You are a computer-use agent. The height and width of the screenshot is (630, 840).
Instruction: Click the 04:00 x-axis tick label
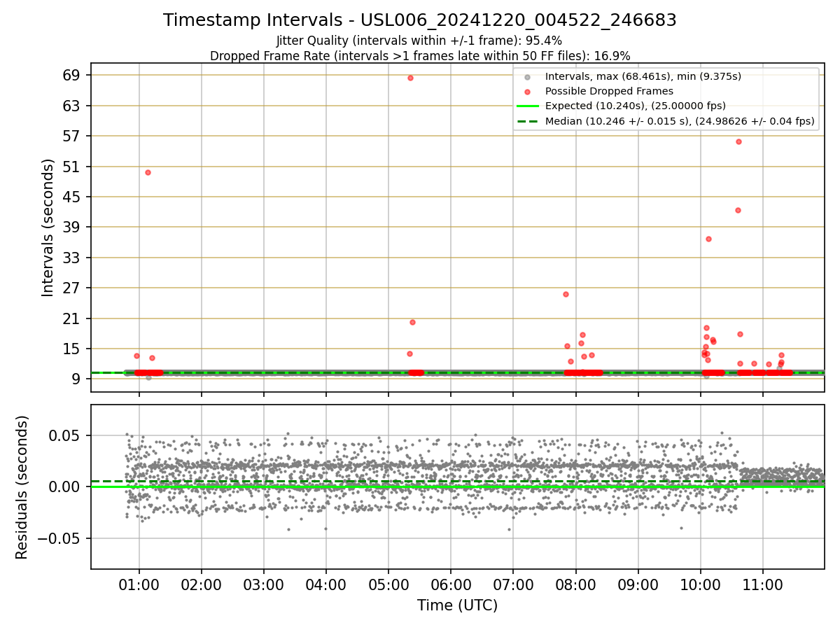[x=326, y=584]
